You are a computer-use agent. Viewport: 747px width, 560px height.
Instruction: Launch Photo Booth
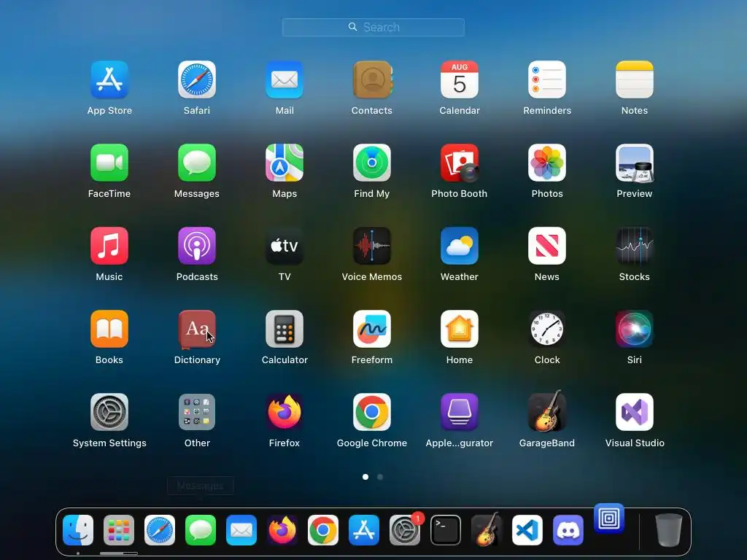point(460,163)
